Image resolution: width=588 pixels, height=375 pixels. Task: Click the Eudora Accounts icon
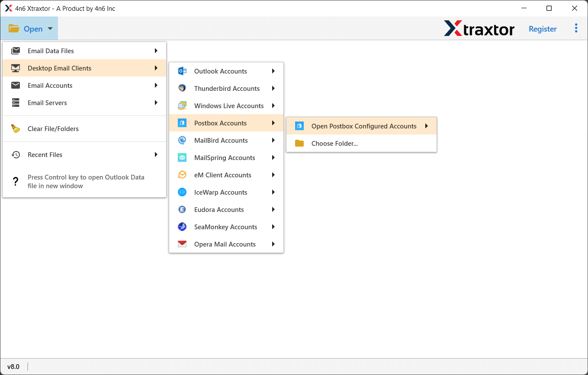pyautogui.click(x=182, y=209)
